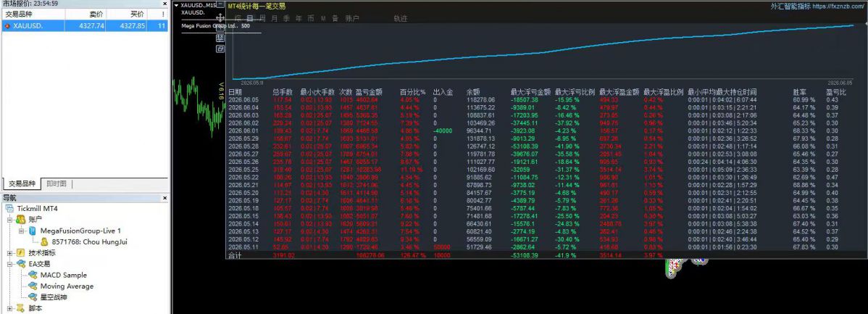This screenshot has height=314, width=868.
Task: Click the 总手数 column header
Action: tap(283, 92)
